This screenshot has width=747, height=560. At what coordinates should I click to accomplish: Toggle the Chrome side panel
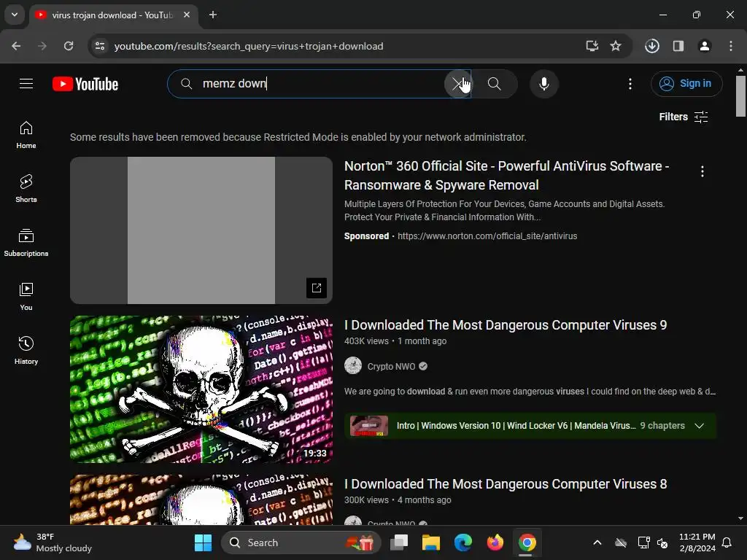click(678, 46)
